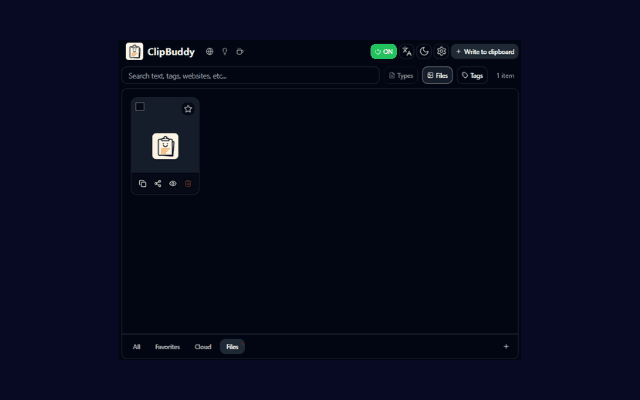The height and width of the screenshot is (400, 640).
Task: Open settings via the gear icon
Action: pos(441,51)
